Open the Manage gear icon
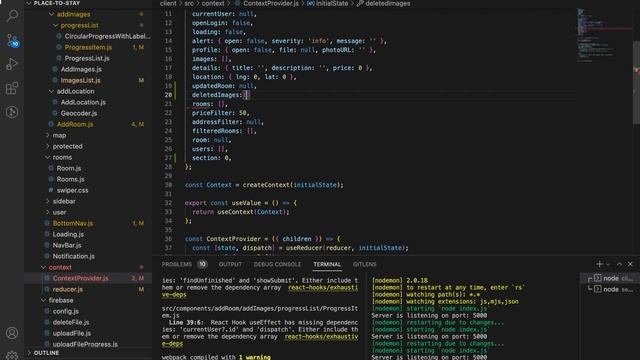This screenshot has height=360, width=640. click(x=12, y=355)
